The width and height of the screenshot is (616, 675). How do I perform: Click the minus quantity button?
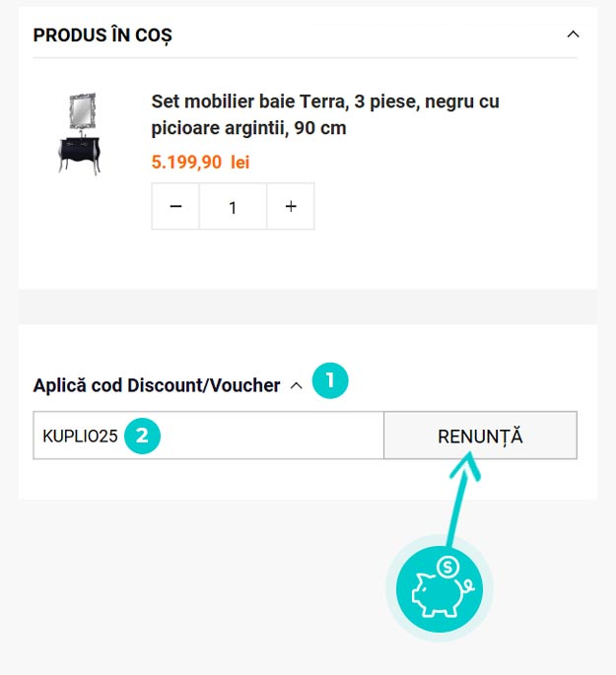click(x=175, y=207)
